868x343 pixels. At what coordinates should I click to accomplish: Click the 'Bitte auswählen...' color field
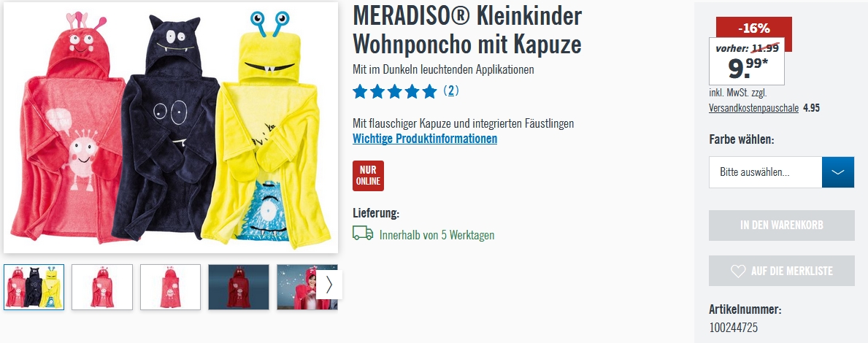pos(766,172)
